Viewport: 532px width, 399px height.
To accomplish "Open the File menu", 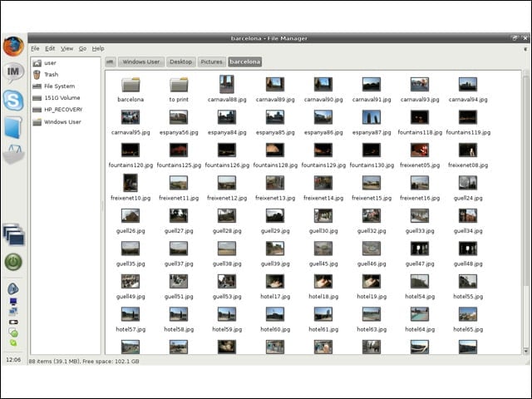I will tap(35, 48).
